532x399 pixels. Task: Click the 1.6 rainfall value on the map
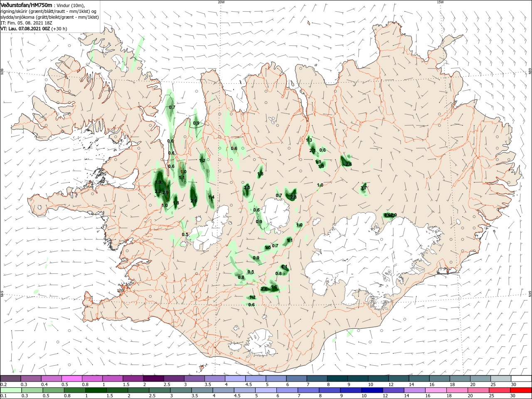[274, 287]
